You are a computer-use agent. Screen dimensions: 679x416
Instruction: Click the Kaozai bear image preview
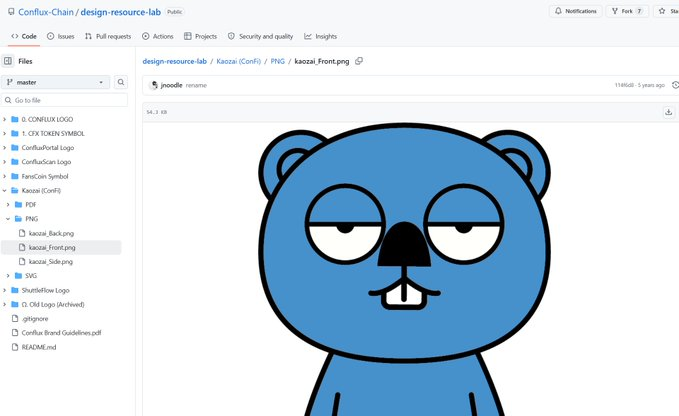click(x=404, y=269)
